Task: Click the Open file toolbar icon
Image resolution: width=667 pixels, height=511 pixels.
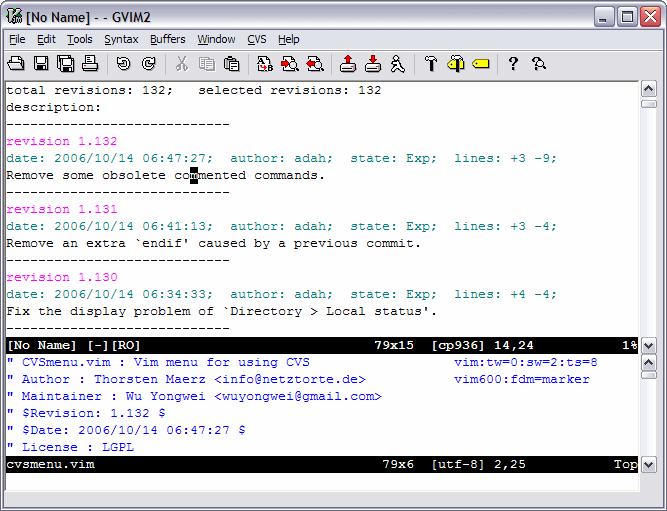Action: (x=16, y=64)
